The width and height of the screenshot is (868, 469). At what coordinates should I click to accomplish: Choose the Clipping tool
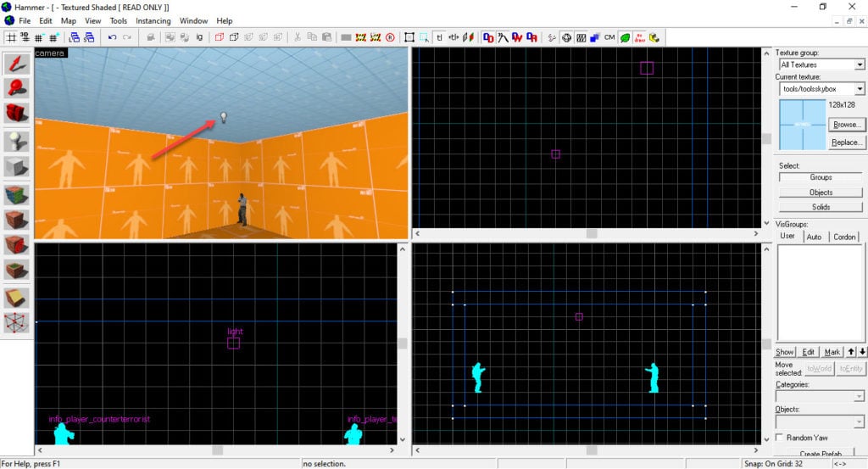coord(17,298)
